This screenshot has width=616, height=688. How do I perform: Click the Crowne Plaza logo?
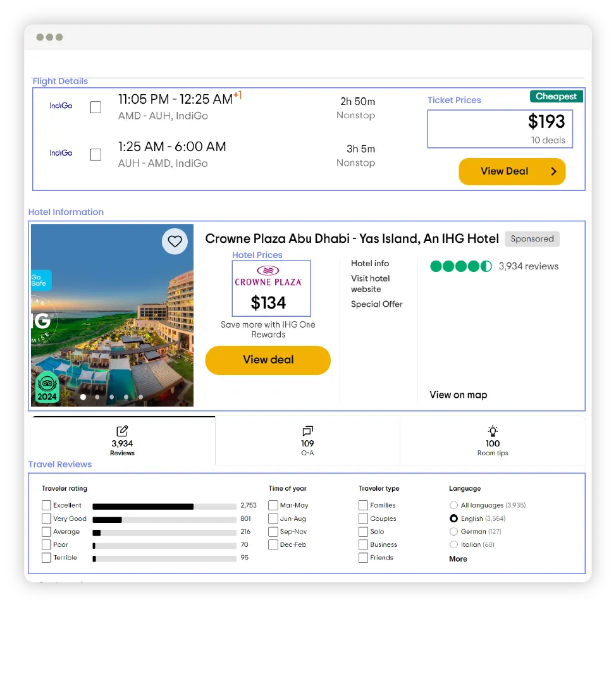point(268,276)
